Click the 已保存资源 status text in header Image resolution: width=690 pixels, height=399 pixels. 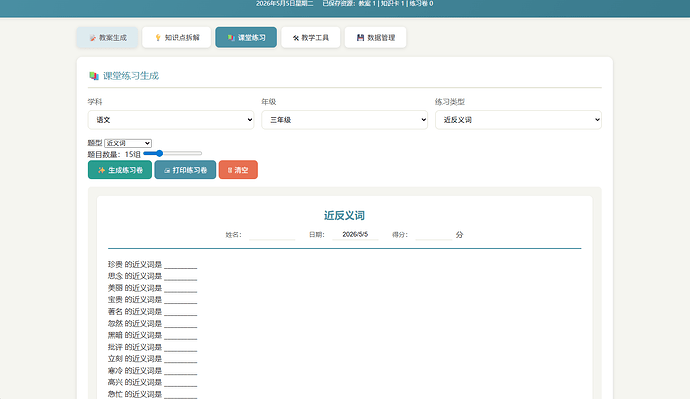coord(378,4)
